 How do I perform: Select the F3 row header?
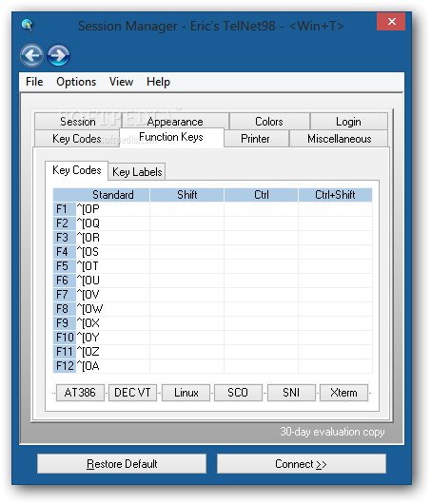click(x=65, y=238)
